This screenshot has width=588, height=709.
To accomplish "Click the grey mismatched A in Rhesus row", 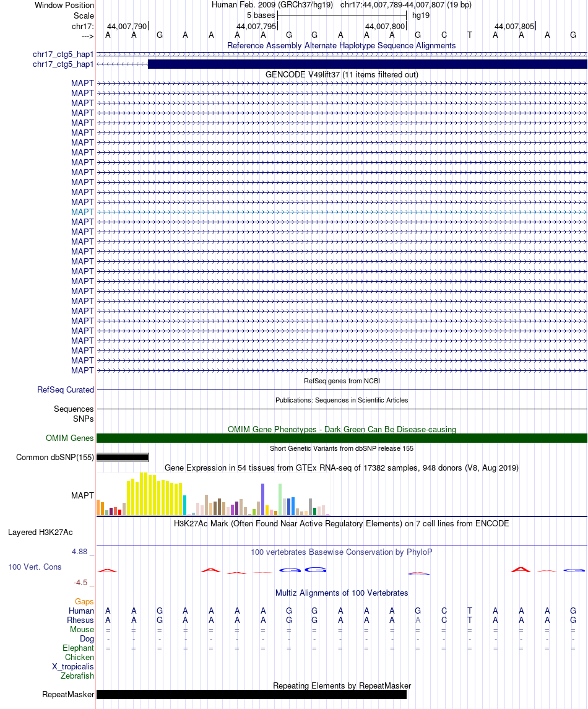I will (418, 620).
